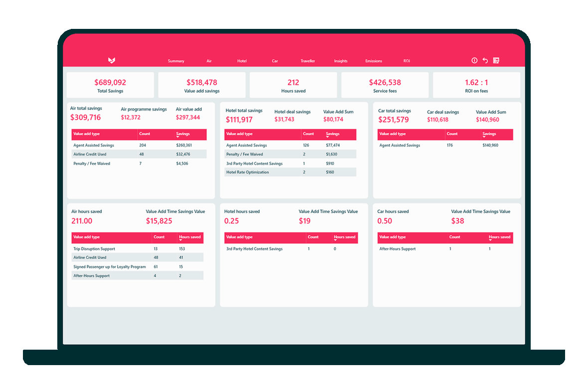This screenshot has height=391, width=588.
Task: Open the Air tab
Action: [x=209, y=61]
